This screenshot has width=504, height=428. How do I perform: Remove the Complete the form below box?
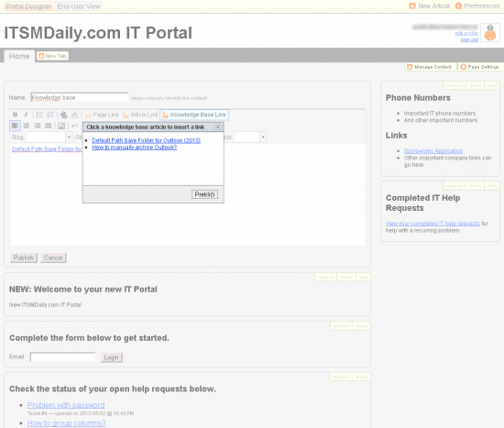point(341,326)
